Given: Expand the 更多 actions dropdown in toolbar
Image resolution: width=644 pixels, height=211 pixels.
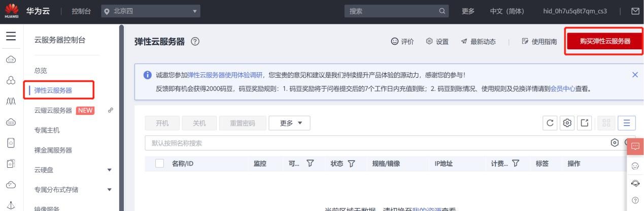Looking at the screenshot, I should coord(288,123).
